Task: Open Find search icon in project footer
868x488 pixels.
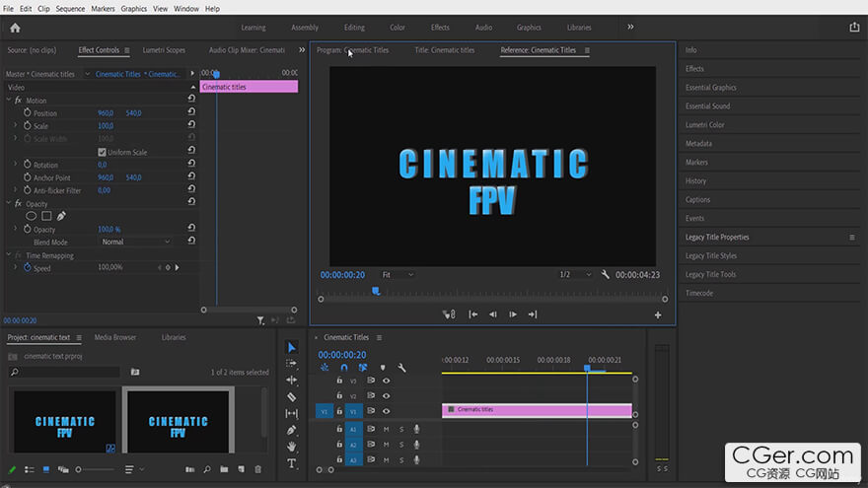Action: 207,469
